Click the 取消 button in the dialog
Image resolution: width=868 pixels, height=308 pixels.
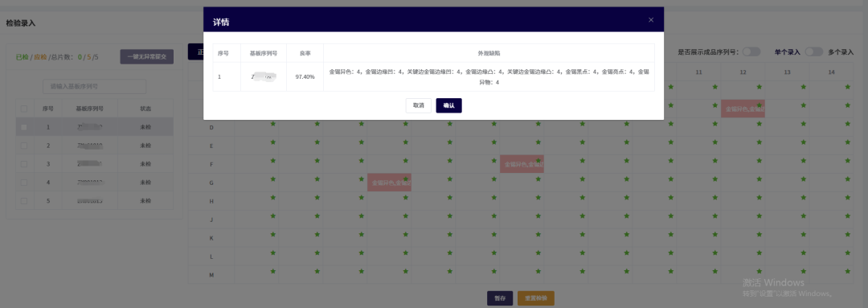tap(419, 105)
